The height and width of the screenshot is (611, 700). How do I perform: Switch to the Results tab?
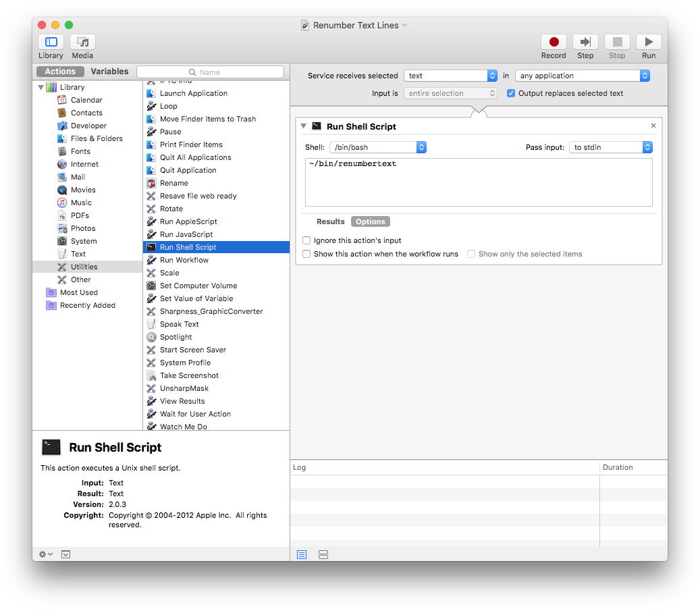331,221
